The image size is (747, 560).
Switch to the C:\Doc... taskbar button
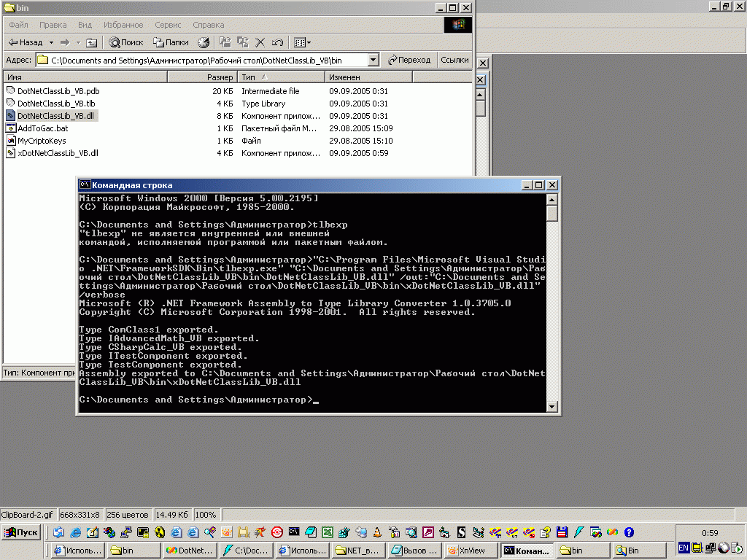pyautogui.click(x=247, y=551)
